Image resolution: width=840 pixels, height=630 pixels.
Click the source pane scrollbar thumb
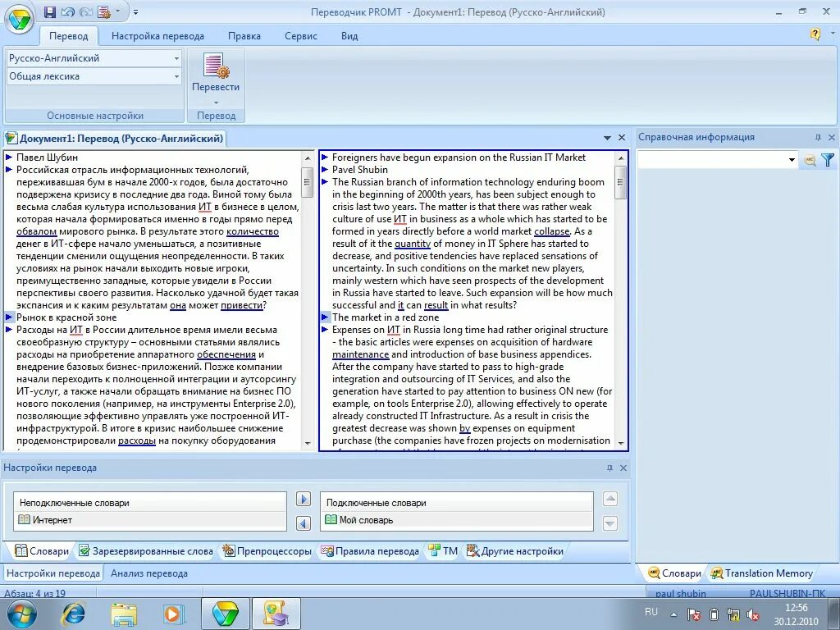pos(308,182)
